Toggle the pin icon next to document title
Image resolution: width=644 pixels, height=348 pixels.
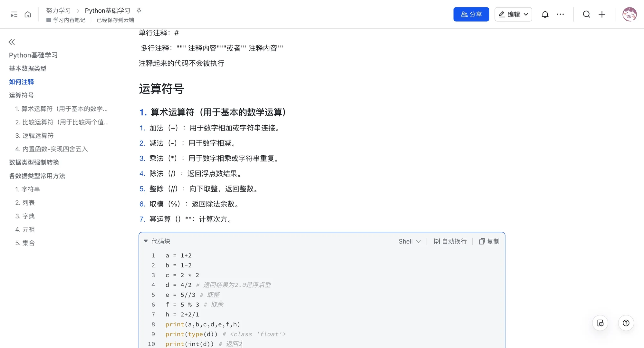(138, 10)
